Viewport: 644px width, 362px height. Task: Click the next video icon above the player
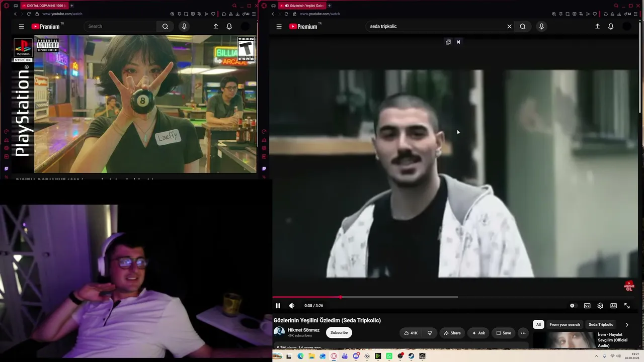coord(458,42)
